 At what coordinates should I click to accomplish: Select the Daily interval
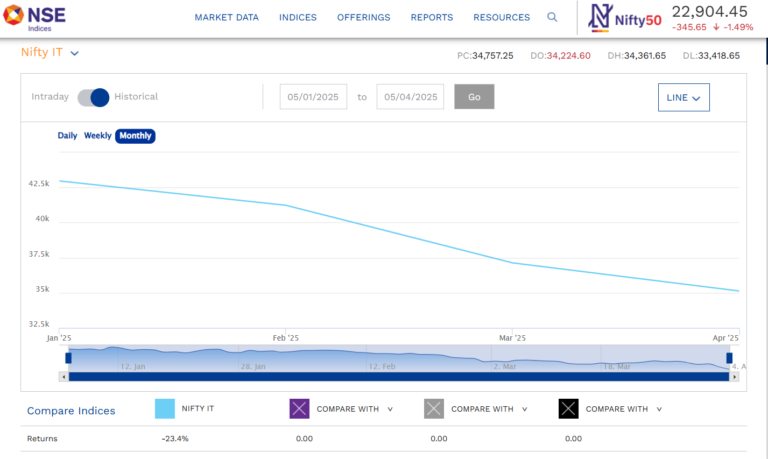68,136
